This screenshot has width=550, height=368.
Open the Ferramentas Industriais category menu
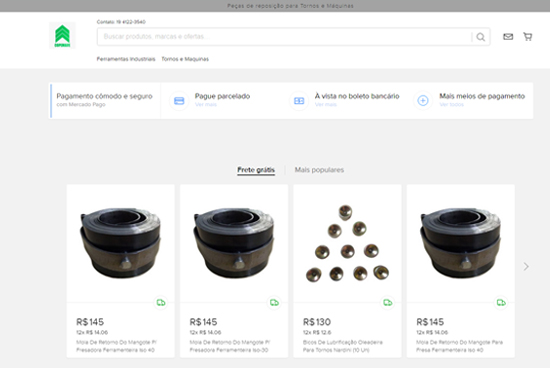(126, 59)
